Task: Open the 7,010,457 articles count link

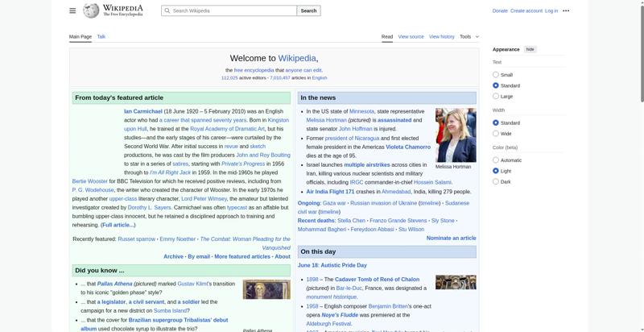Action: [279, 77]
